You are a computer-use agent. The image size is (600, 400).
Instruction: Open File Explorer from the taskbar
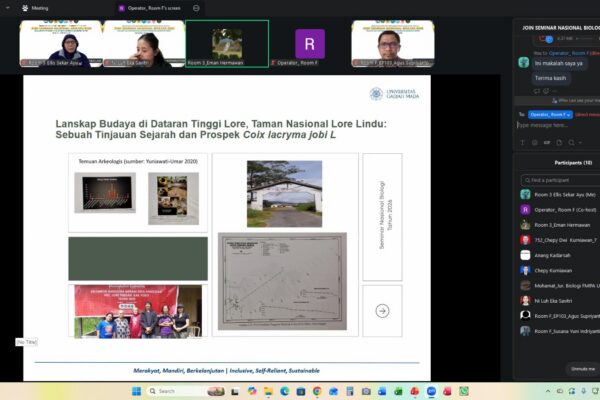coord(268,391)
